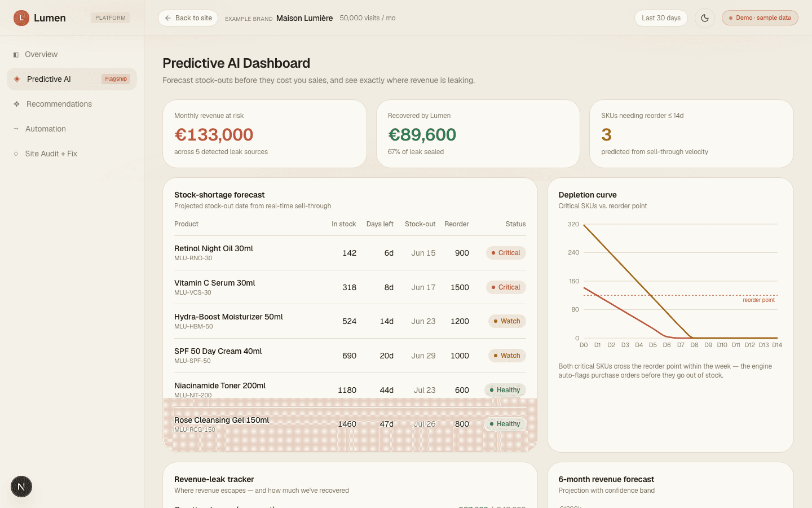Click the Status column header

[x=515, y=224]
